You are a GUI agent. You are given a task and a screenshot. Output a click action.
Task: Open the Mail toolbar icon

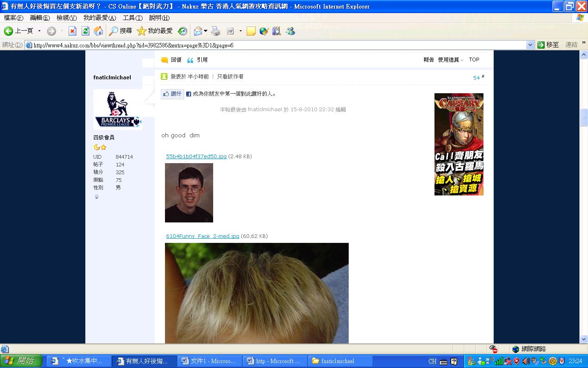click(198, 31)
